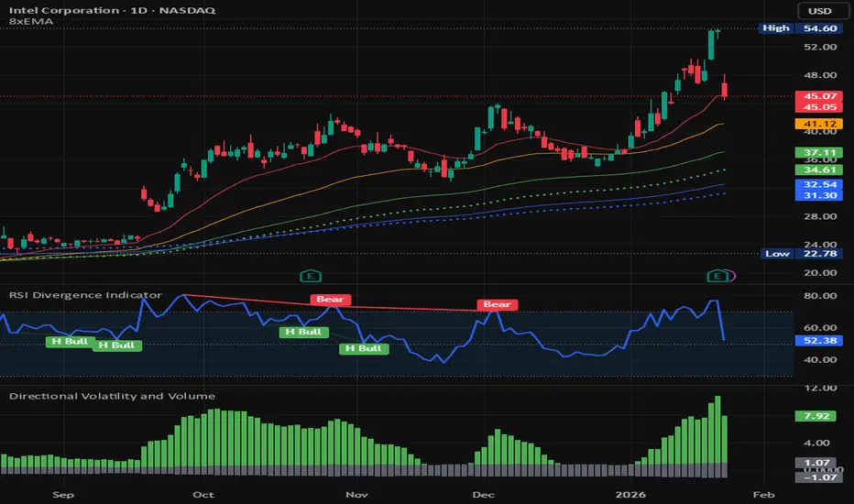
Task: Click the 12.00 volatility axis level
Action: tap(820, 388)
